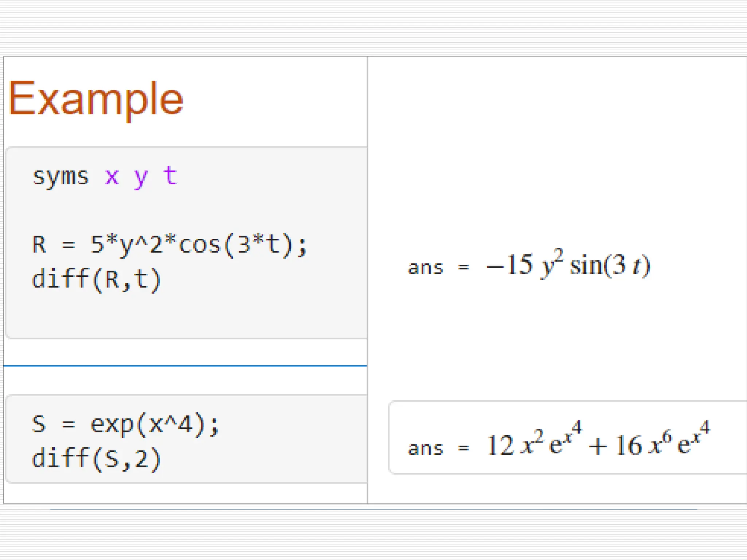Image resolution: width=747 pixels, height=560 pixels.
Task: Click empty area below diff(R,t) in code box
Action: (x=186, y=316)
